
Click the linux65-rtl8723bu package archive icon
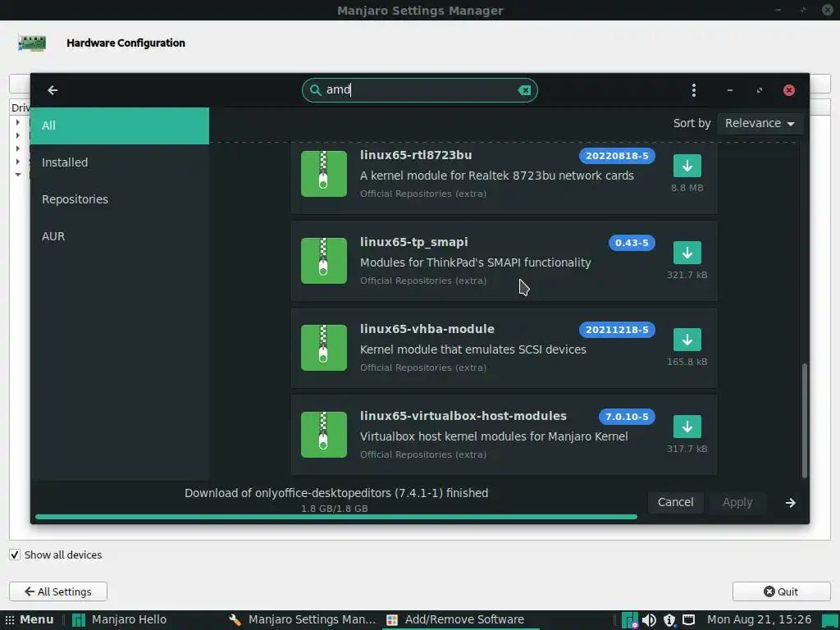point(323,174)
